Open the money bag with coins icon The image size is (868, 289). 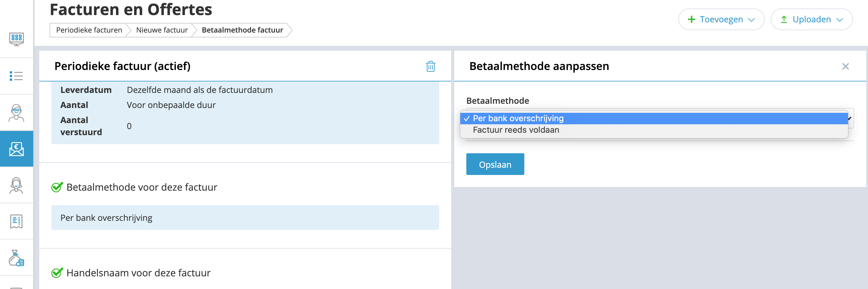click(16, 258)
